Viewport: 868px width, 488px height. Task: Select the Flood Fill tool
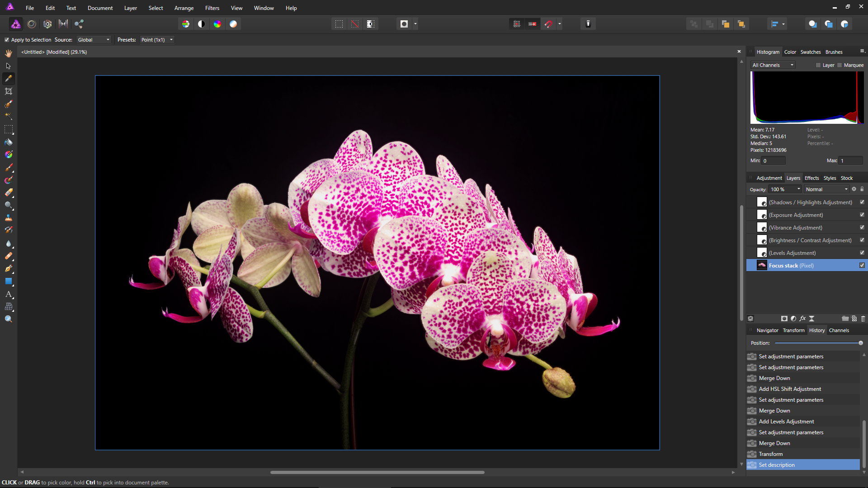(9, 142)
